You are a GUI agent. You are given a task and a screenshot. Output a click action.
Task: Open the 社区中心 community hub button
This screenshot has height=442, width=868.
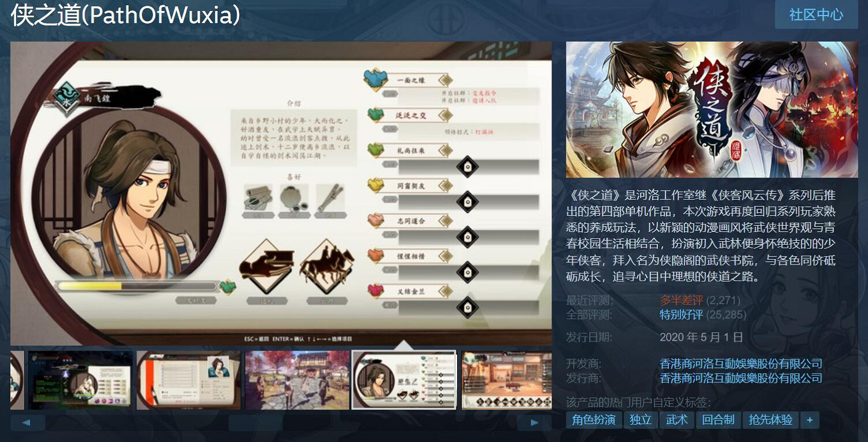tap(816, 15)
